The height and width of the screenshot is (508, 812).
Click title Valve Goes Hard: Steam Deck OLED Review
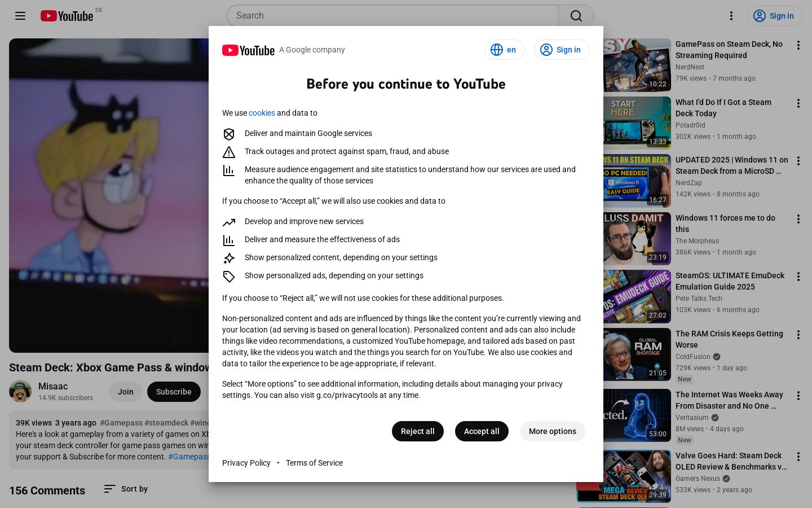(731, 461)
